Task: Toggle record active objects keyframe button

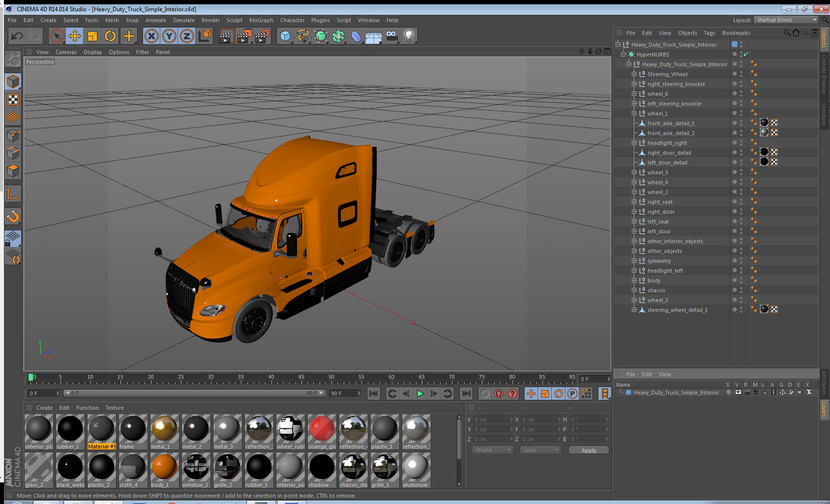Action: (x=485, y=393)
